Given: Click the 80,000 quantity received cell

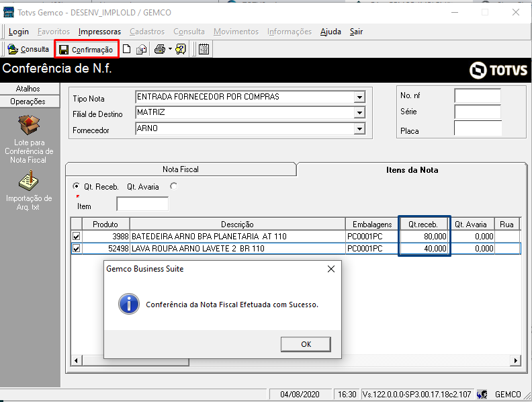Looking at the screenshot, I should pos(424,237).
